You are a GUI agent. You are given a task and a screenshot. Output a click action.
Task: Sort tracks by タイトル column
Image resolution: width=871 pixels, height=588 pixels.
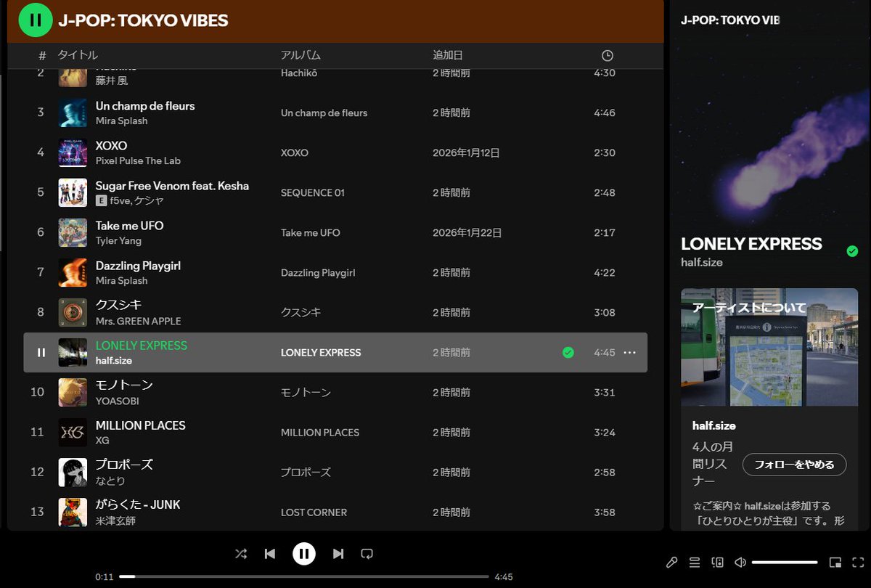pos(78,55)
